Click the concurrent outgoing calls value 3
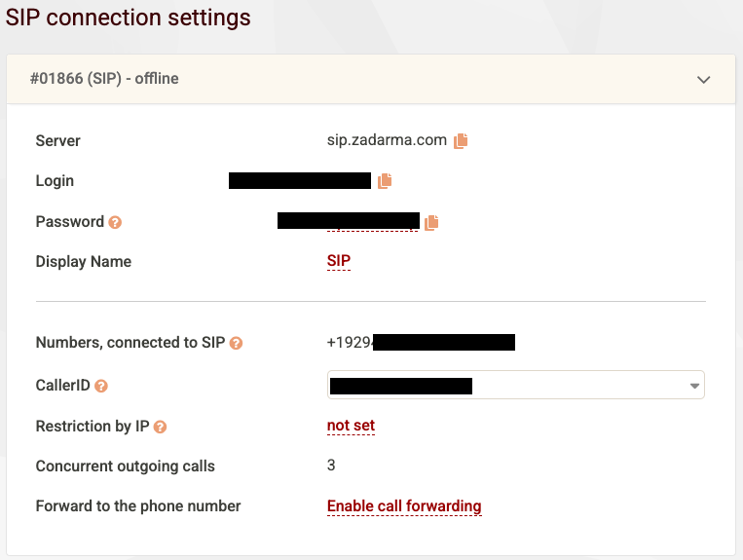 331,466
